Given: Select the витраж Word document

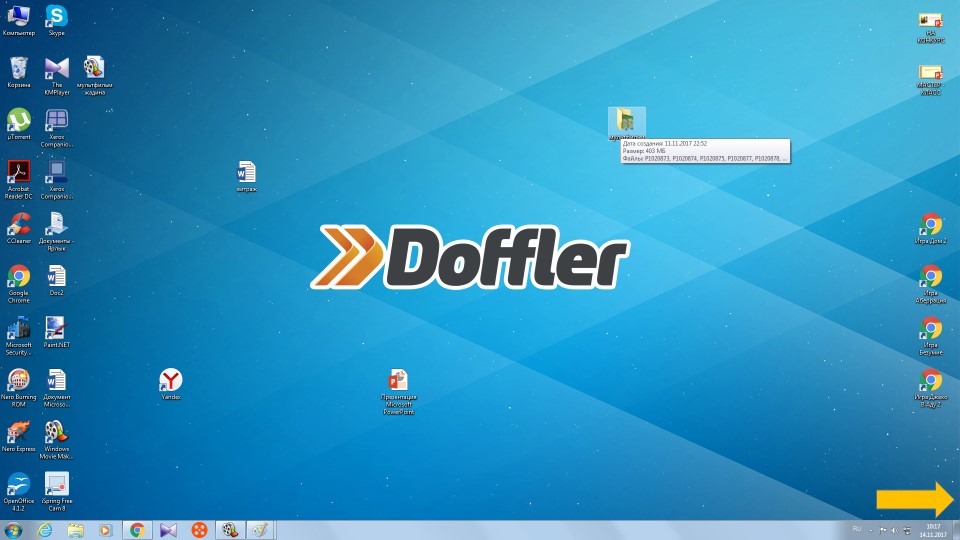Looking at the screenshot, I should [246, 176].
